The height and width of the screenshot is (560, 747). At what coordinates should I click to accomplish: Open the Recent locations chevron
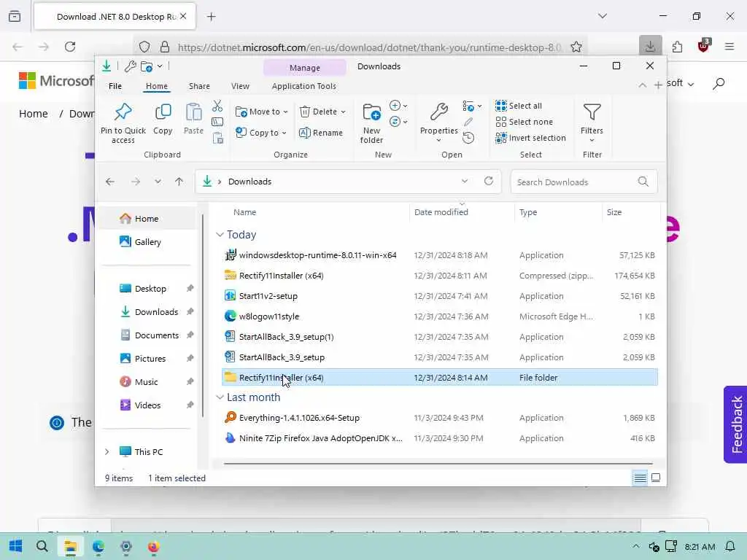pyautogui.click(x=158, y=182)
